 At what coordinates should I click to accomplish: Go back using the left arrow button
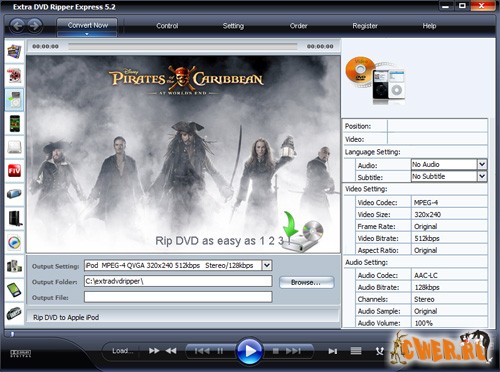pos(17,25)
